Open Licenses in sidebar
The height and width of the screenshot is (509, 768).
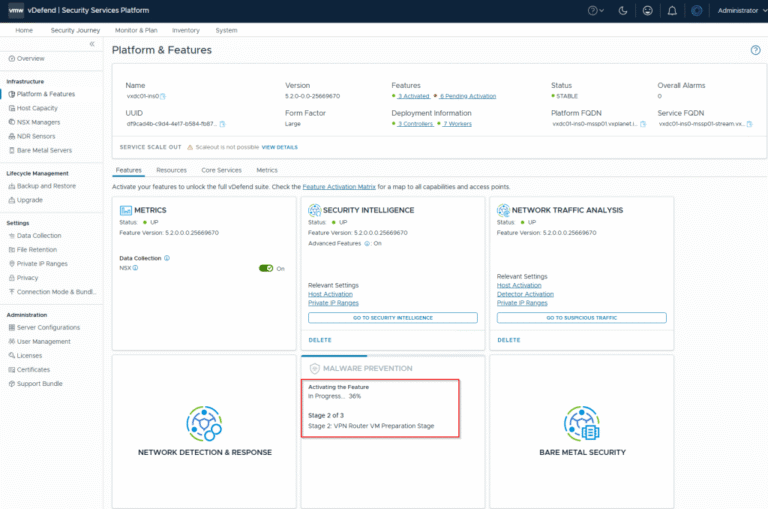pos(25,356)
